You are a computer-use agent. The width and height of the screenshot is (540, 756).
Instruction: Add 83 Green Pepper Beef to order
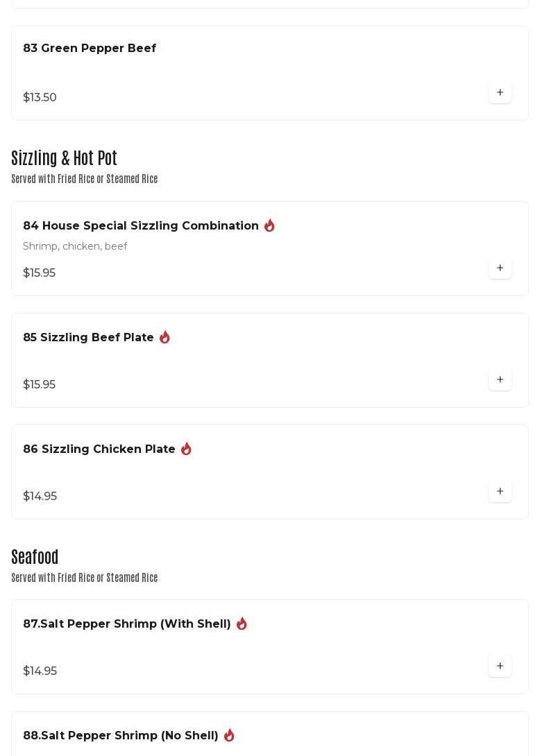tap(500, 92)
